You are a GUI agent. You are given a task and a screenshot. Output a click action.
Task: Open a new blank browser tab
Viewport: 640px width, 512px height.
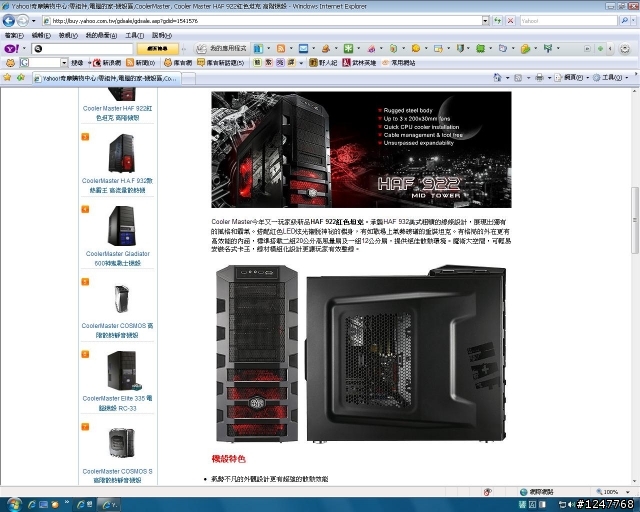point(188,78)
